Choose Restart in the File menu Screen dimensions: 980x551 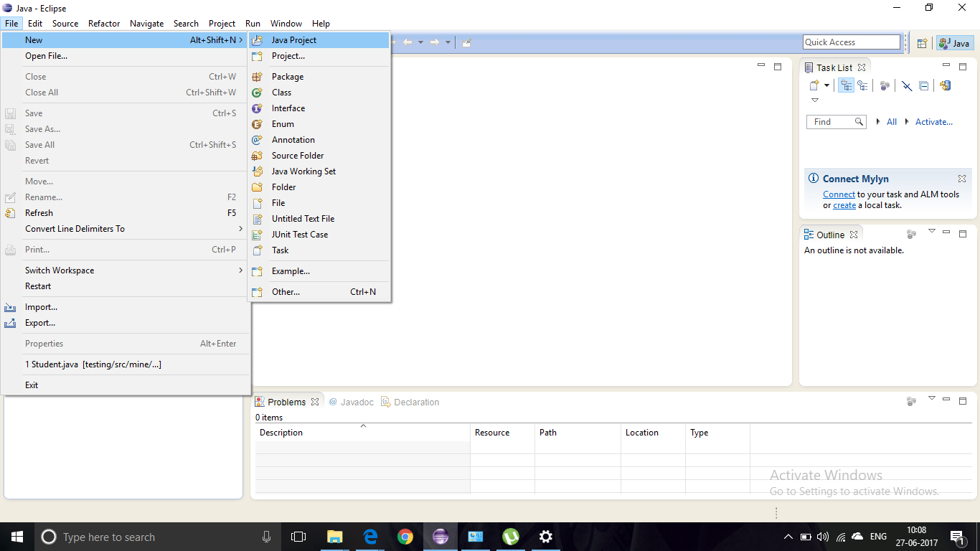[125, 286]
